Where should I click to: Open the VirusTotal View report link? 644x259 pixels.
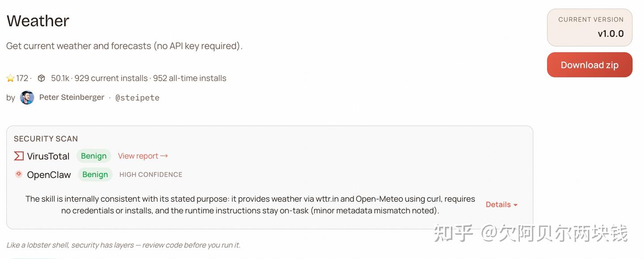point(143,156)
